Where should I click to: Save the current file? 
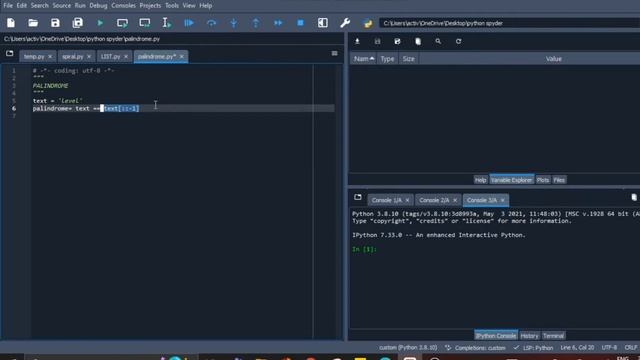coord(55,23)
